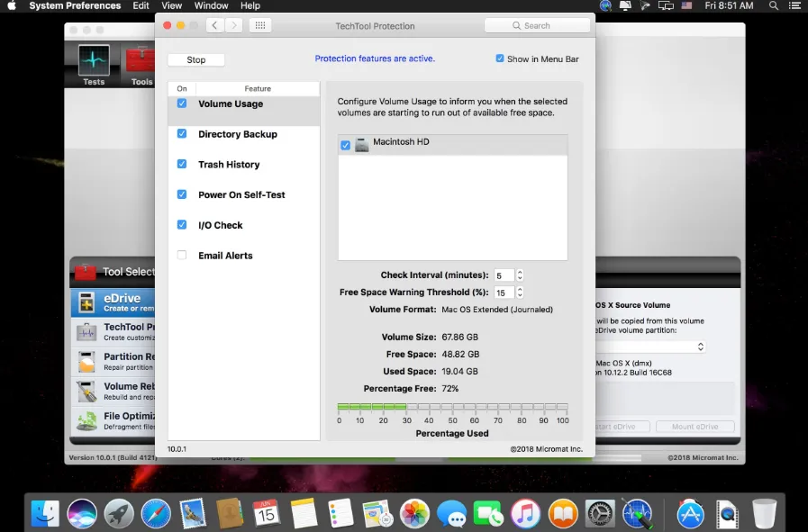The height and width of the screenshot is (532, 808).
Task: Open TechTool Pro from the dock
Action: [x=637, y=513]
